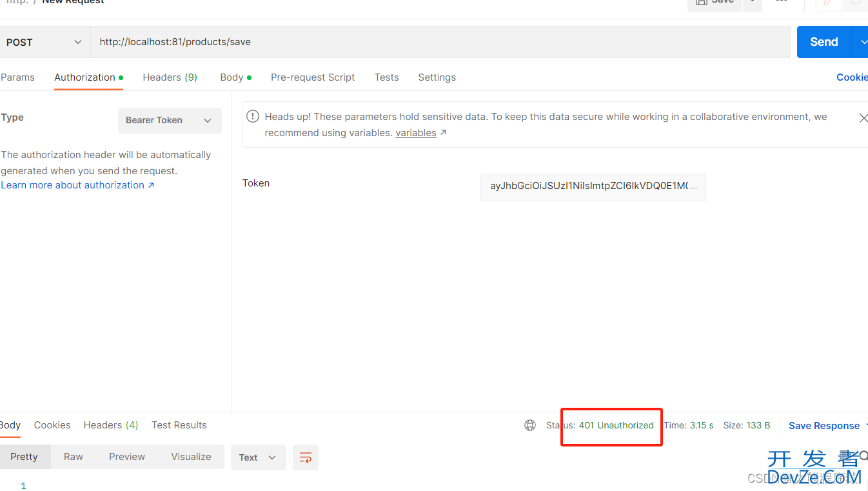Click the 401 Unauthorized status text
This screenshot has height=491, width=868.
click(x=616, y=425)
